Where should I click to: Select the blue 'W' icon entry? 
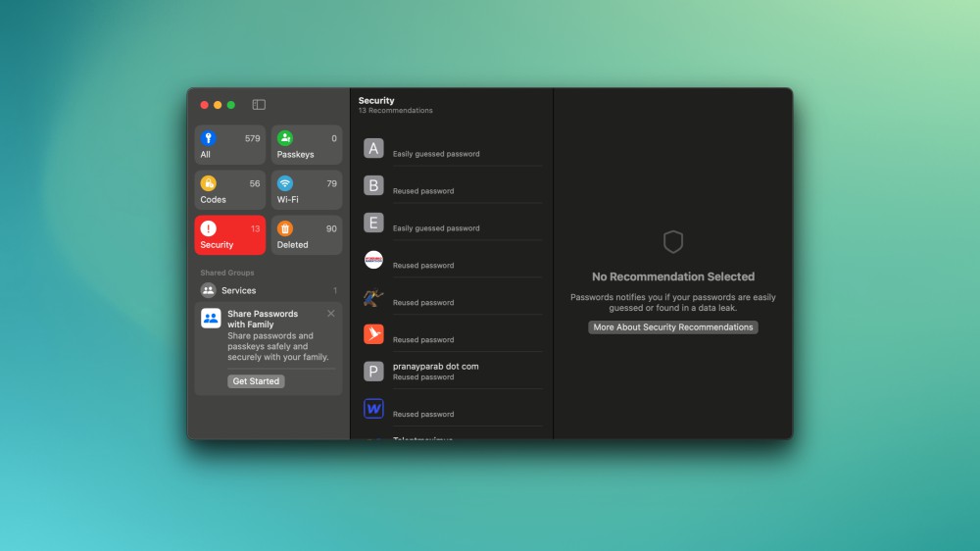coord(453,409)
